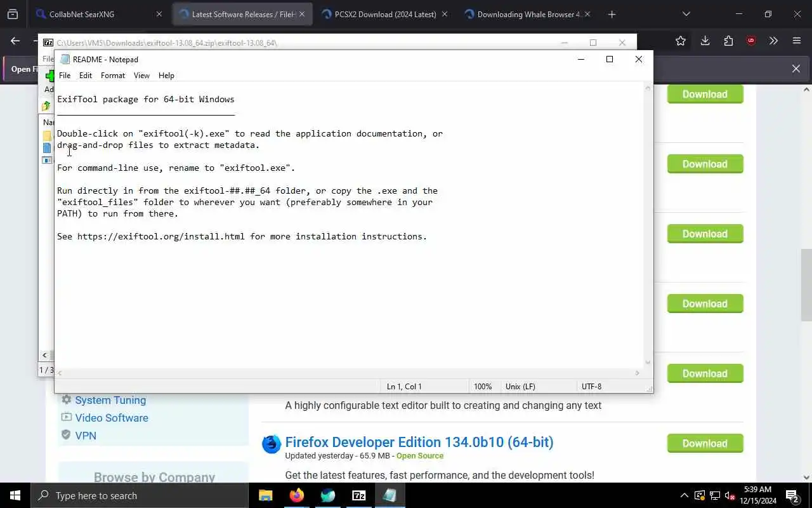
Task: Click the topmost Download button on the page
Action: coord(705,94)
